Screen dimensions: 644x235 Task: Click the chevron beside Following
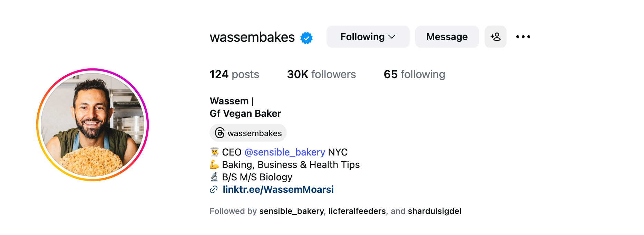click(392, 37)
